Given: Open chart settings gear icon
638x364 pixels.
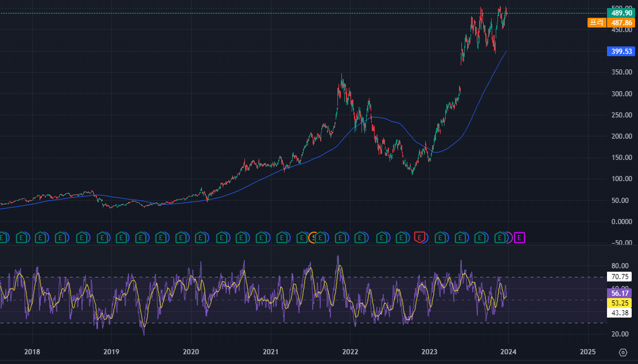Looking at the screenshot, I should (623, 352).
